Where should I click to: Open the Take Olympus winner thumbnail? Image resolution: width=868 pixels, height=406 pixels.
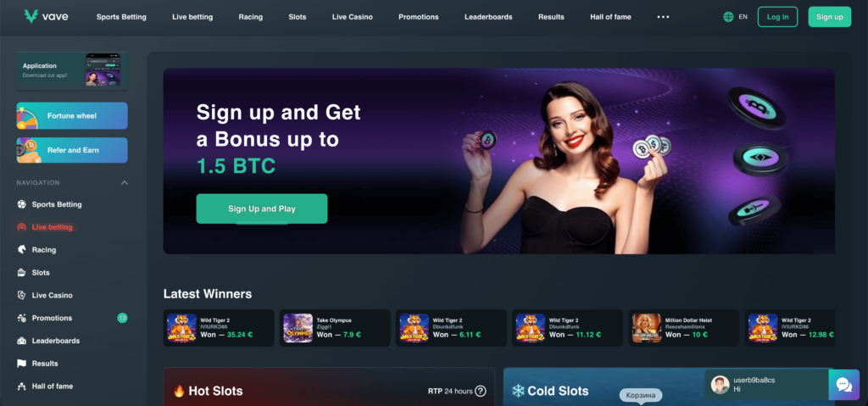pyautogui.click(x=298, y=328)
